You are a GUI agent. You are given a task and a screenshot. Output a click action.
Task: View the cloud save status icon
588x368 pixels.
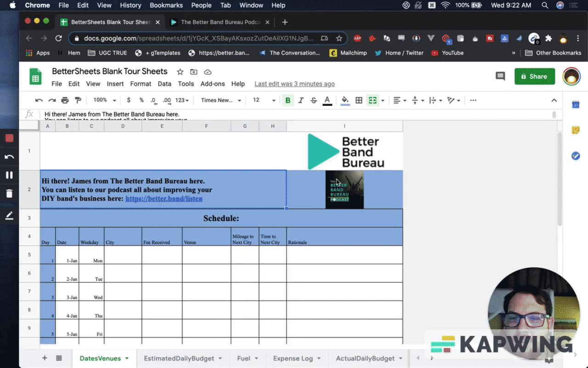(208, 72)
